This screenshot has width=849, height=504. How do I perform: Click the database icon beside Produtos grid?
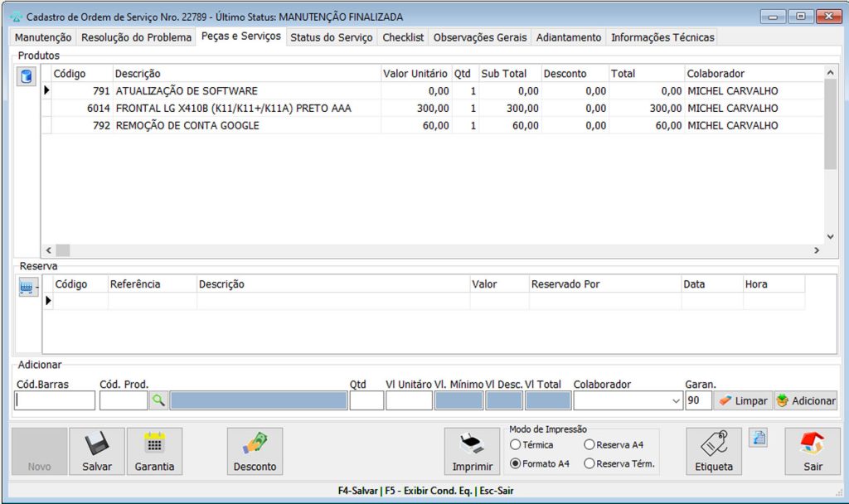pyautogui.click(x=27, y=76)
